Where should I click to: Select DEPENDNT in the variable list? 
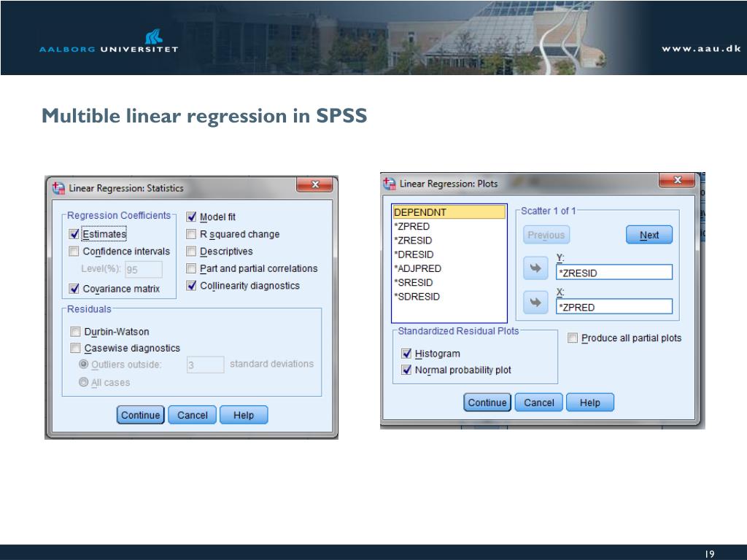449,212
